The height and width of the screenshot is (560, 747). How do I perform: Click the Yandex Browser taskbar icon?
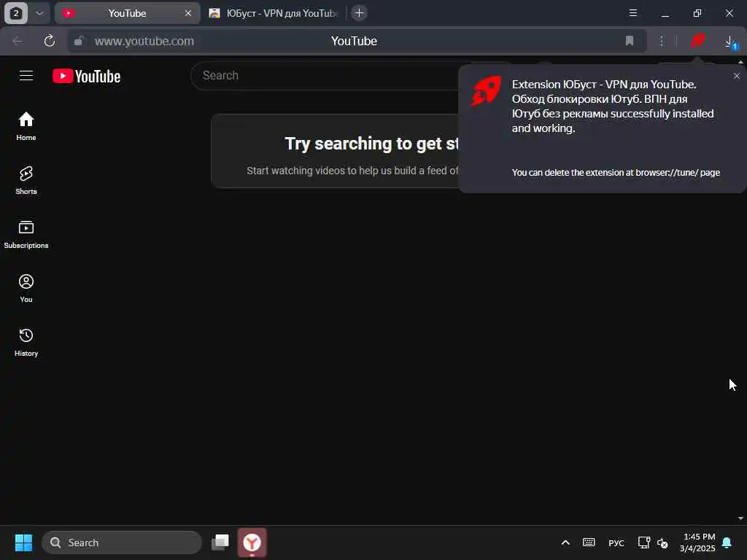coord(252,542)
